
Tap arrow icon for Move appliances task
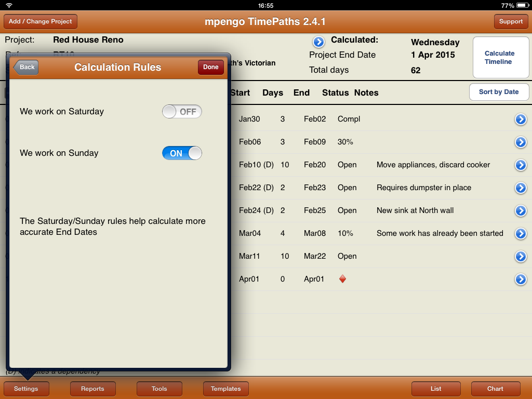click(521, 165)
